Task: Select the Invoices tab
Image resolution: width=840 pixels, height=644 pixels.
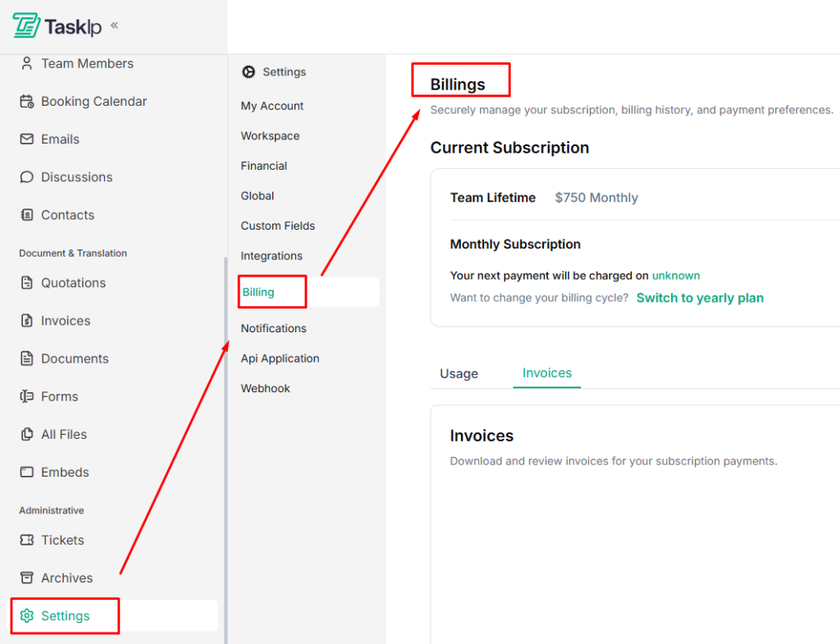Action: [546, 372]
